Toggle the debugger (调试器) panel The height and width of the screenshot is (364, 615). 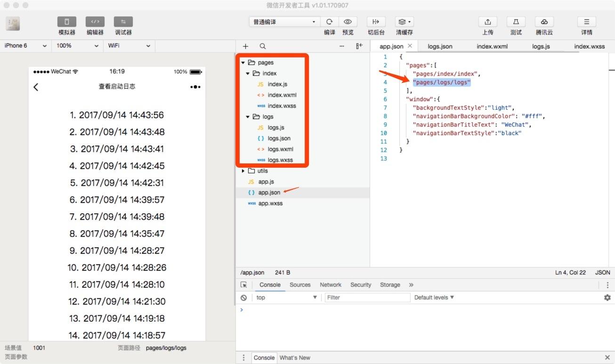tap(123, 22)
